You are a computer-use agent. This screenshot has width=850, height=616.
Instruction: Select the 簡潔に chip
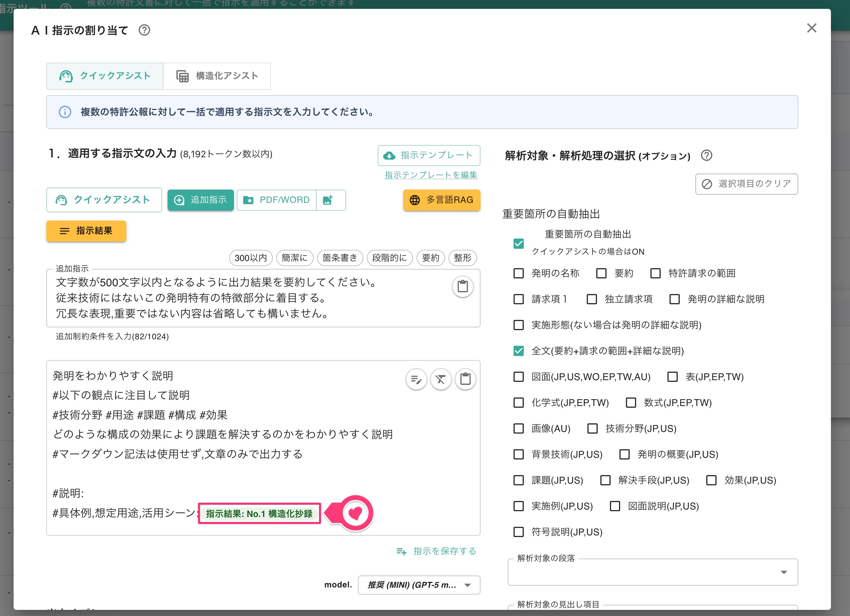pos(295,258)
